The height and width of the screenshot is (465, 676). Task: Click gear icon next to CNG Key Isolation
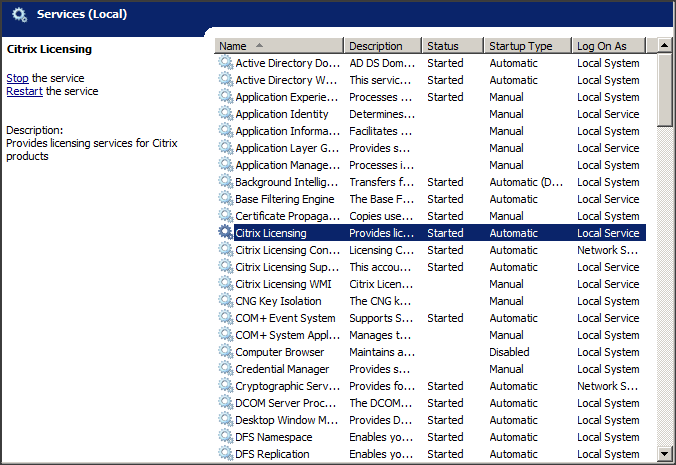click(225, 301)
